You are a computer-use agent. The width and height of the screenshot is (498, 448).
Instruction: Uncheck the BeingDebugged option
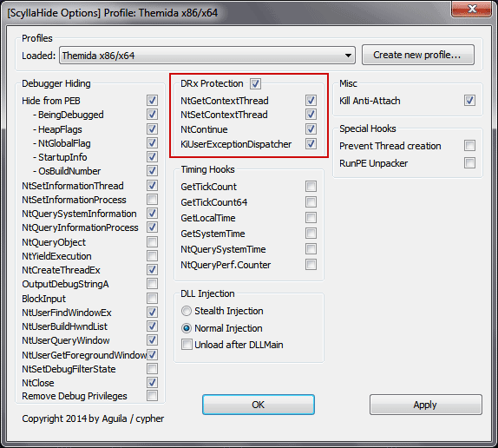pos(152,115)
